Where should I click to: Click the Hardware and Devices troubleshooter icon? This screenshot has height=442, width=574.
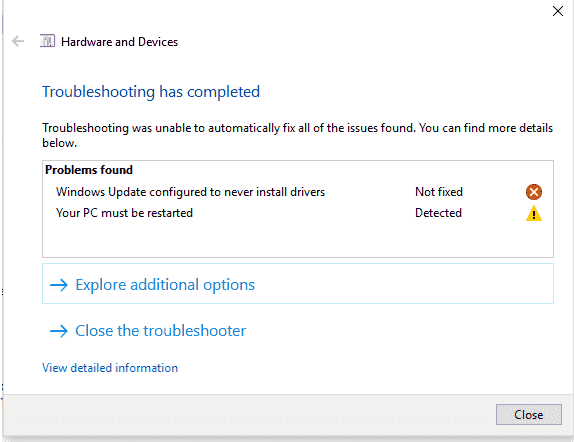click(47, 41)
